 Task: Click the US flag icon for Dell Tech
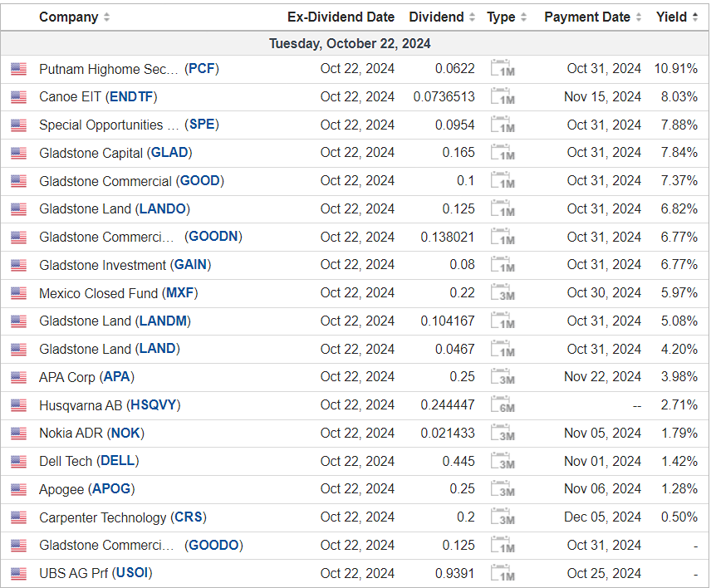click(x=18, y=461)
